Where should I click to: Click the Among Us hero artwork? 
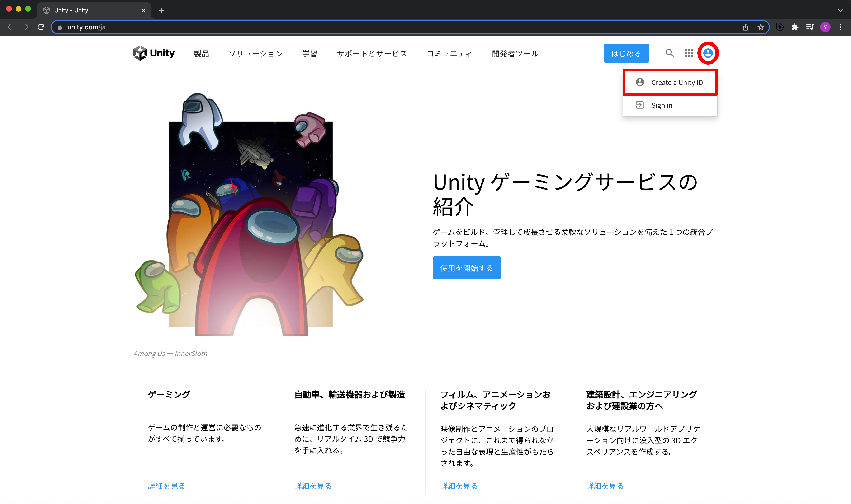(x=249, y=215)
